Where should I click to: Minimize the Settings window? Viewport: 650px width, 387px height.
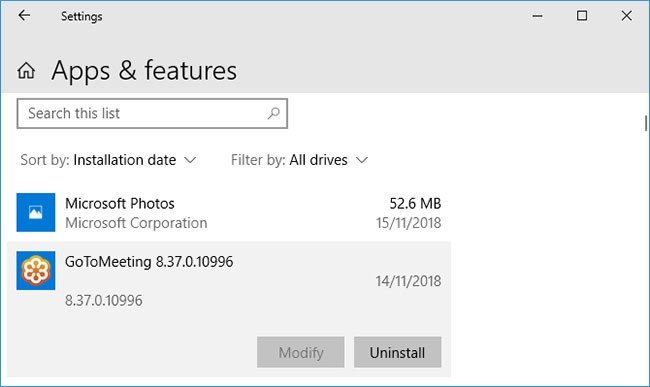point(537,16)
